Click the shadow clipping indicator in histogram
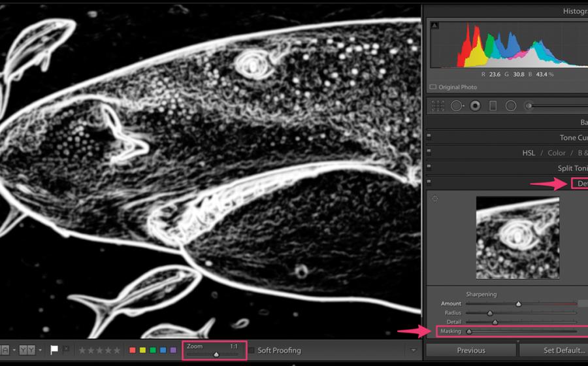Screen dimensions: 588x366 [x=434, y=25]
